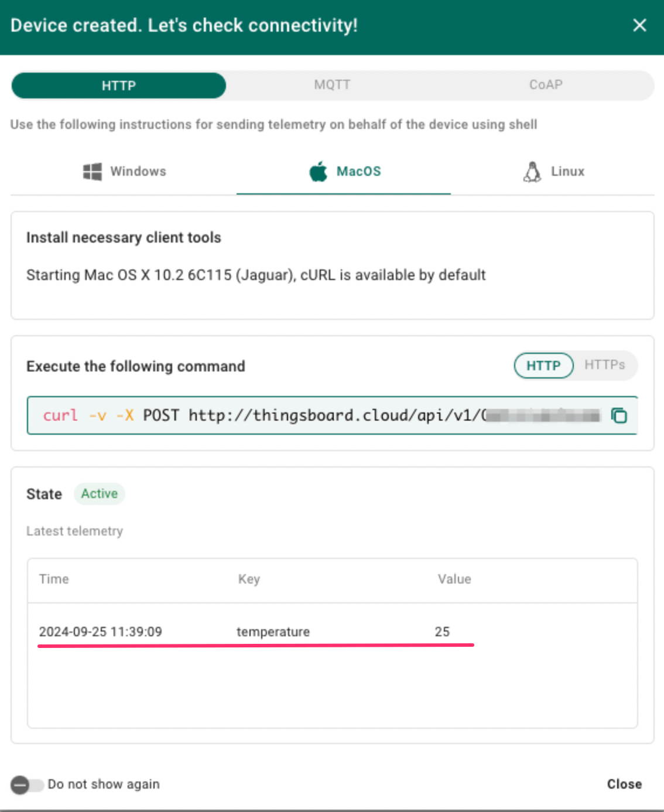
Task: Copy the curl command to clipboard
Action: click(619, 415)
